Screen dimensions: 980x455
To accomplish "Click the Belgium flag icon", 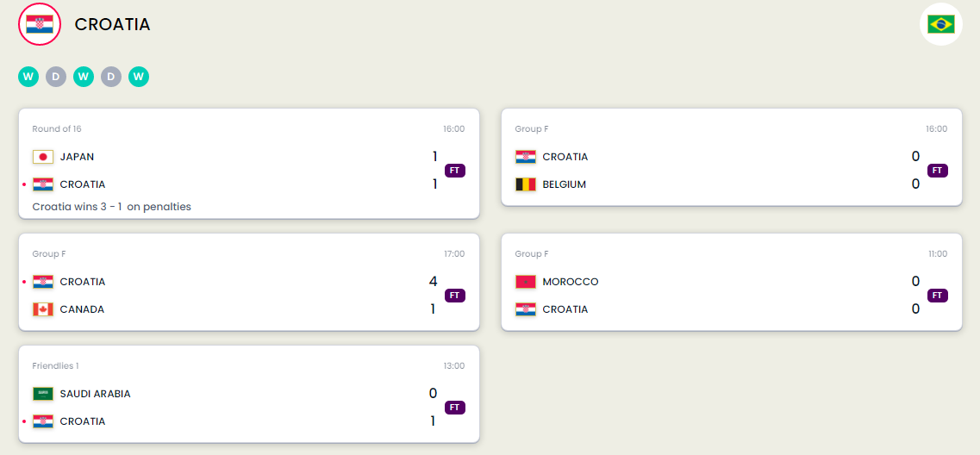I will [526, 184].
